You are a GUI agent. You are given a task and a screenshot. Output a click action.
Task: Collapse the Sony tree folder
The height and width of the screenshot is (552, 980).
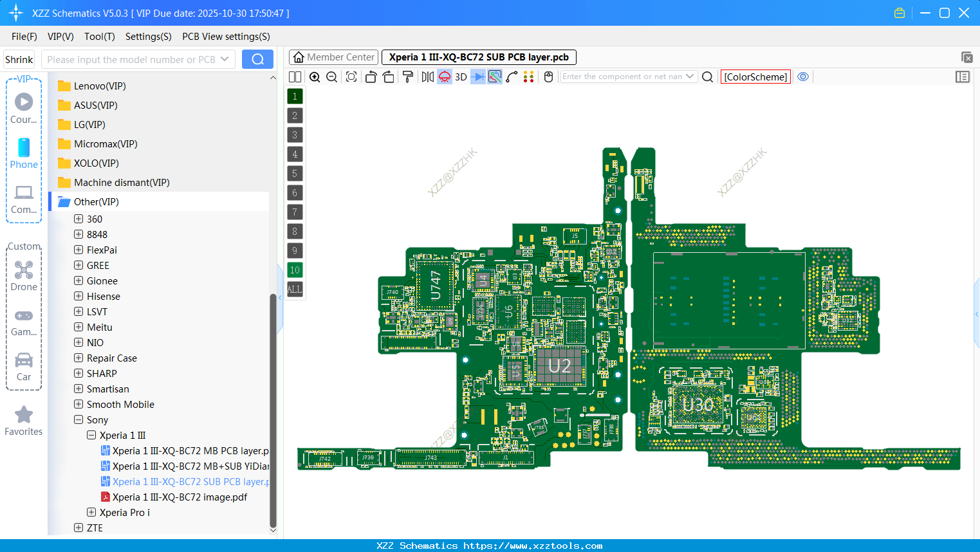(79, 419)
